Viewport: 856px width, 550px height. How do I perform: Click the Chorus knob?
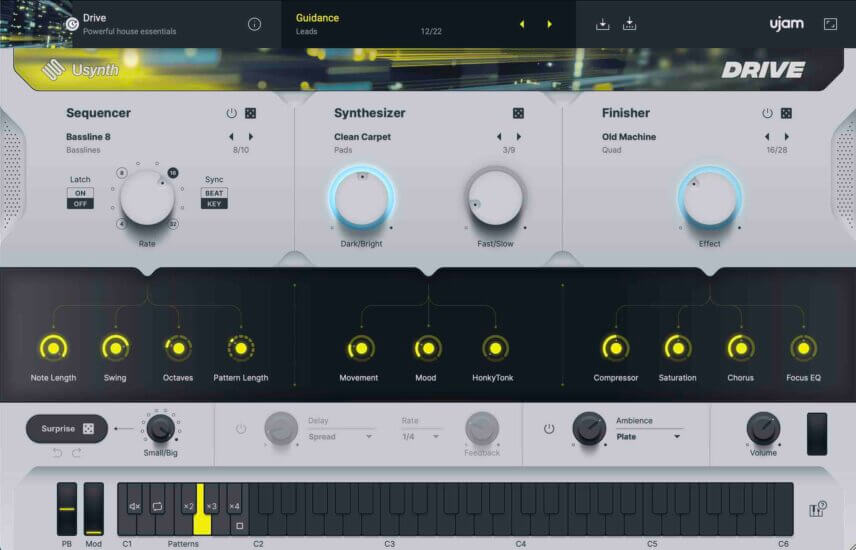click(741, 348)
